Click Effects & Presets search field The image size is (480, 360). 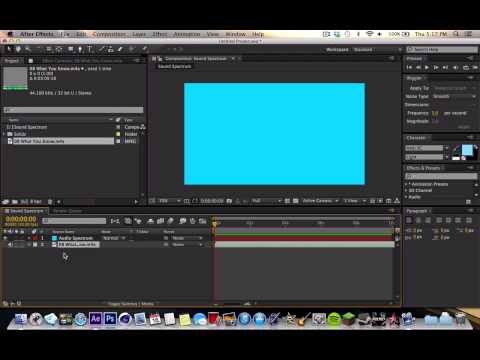point(441,176)
